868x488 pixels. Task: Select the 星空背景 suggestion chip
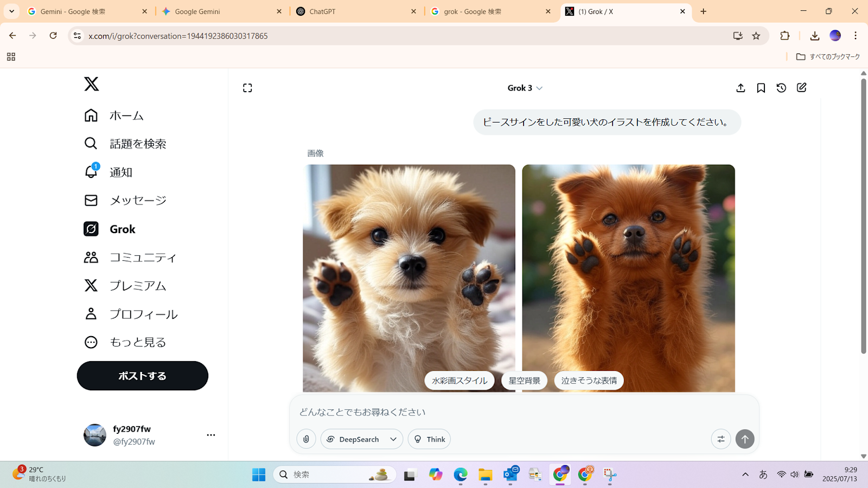coord(525,381)
